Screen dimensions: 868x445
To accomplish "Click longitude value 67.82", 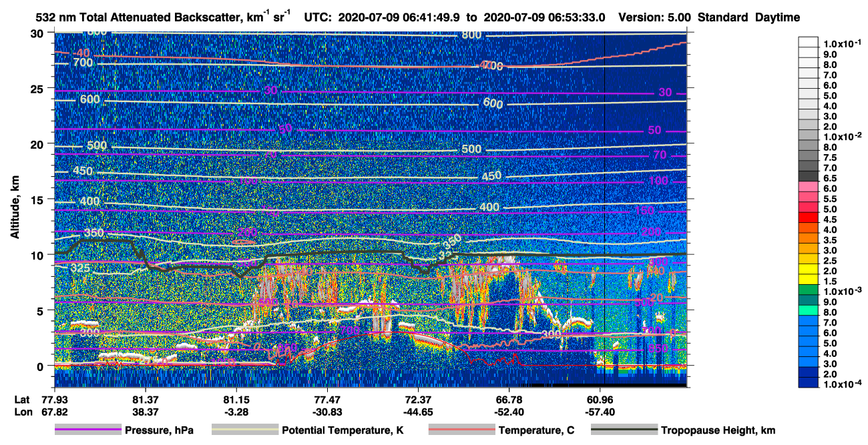I will [54, 412].
